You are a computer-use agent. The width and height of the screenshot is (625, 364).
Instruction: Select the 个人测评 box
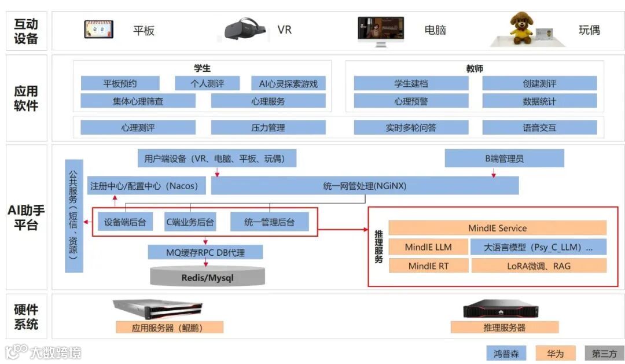click(207, 83)
